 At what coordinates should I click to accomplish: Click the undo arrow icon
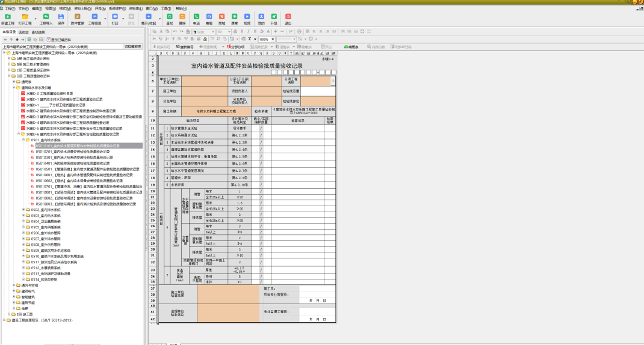click(x=175, y=32)
